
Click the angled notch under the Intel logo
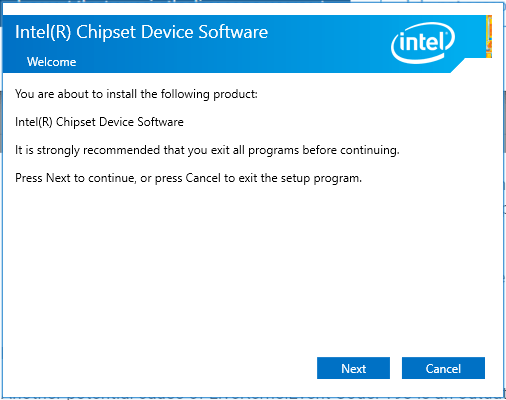[x=458, y=66]
